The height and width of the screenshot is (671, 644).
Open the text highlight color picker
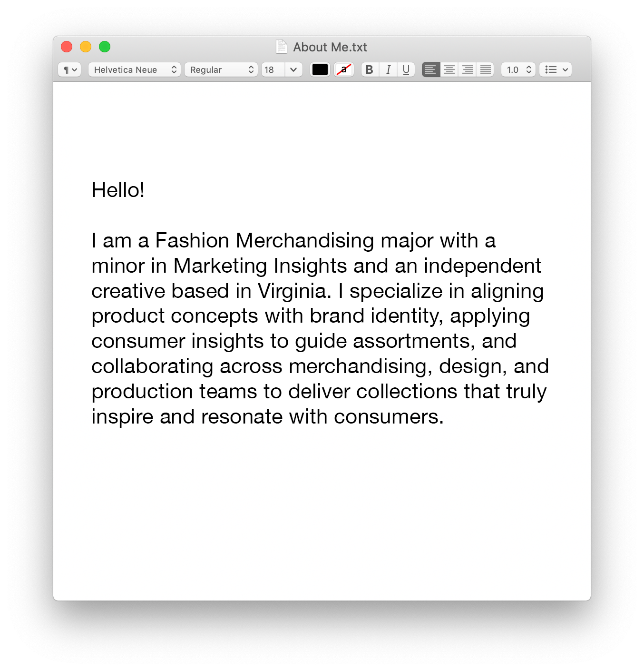(x=344, y=69)
